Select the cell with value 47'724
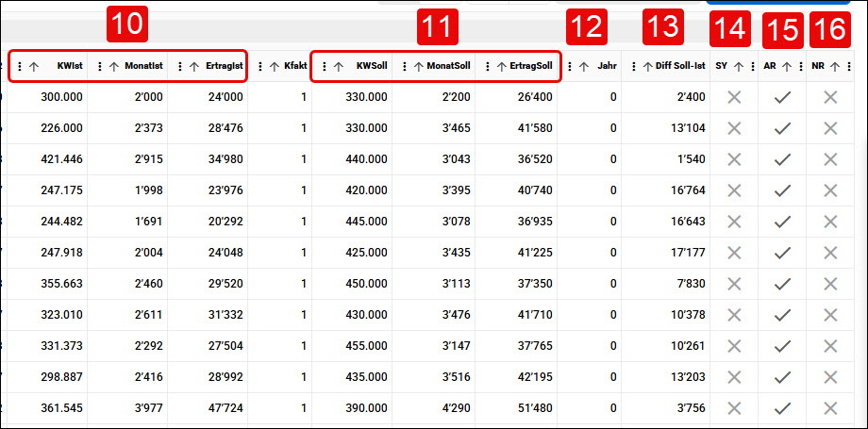Image resolution: width=868 pixels, height=429 pixels. [x=208, y=408]
